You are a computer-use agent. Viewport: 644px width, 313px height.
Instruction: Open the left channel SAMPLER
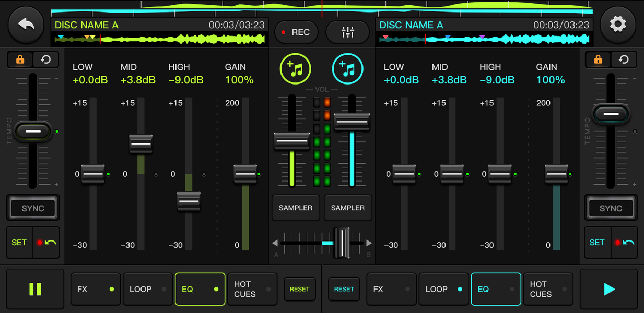tap(296, 208)
